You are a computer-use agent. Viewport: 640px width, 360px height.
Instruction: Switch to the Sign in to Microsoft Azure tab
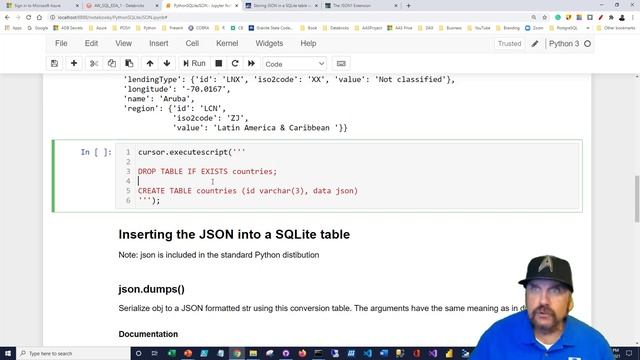click(41, 6)
